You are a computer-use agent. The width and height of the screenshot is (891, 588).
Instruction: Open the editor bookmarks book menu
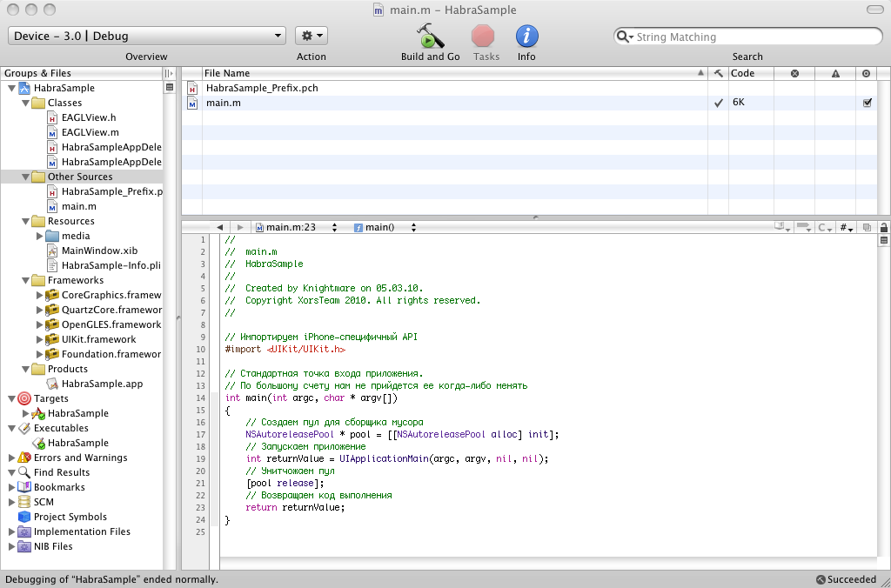pyautogui.click(x=782, y=227)
